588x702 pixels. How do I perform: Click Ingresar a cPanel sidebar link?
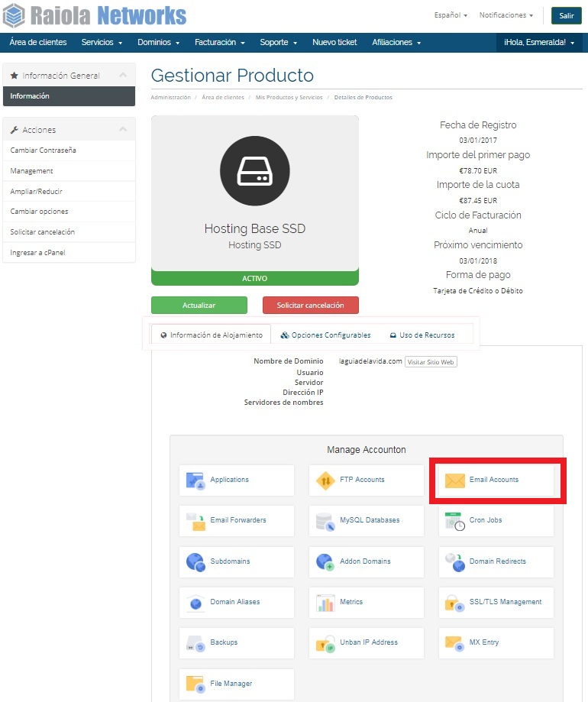click(x=37, y=252)
